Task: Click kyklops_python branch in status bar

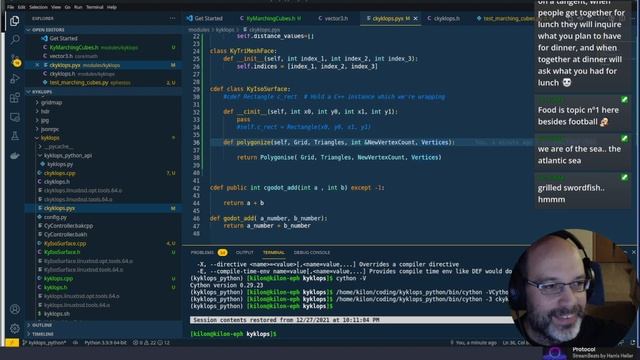Action: [45, 342]
